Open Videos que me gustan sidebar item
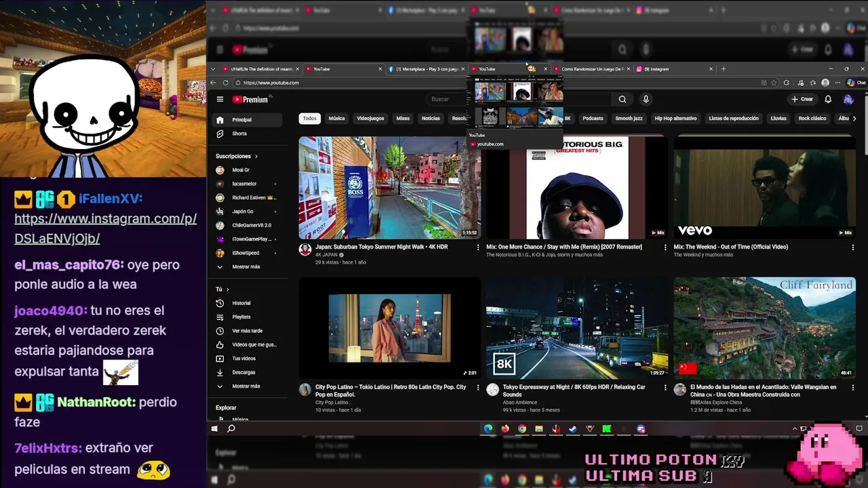This screenshot has width=868, height=488. pyautogui.click(x=247, y=345)
